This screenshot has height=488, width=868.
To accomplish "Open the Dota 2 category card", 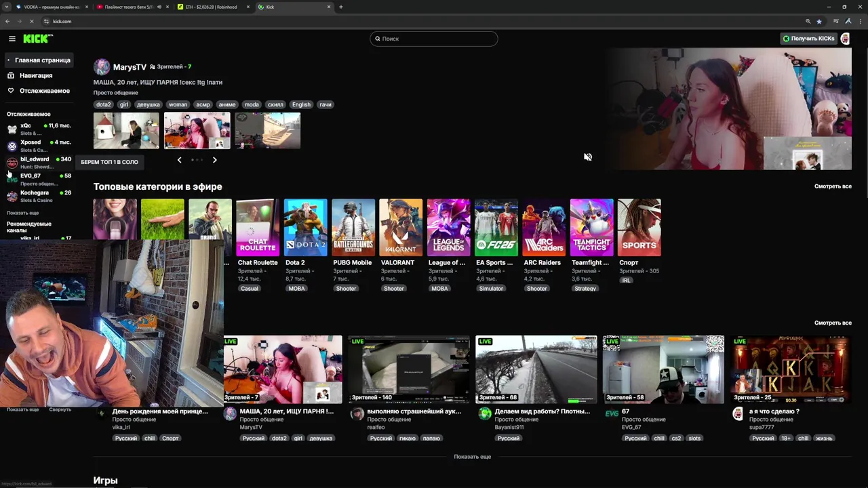I will pyautogui.click(x=305, y=228).
